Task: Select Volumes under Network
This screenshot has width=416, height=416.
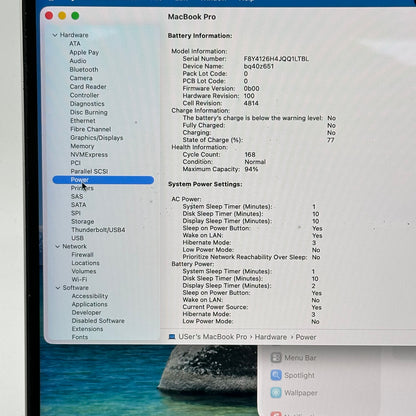Action: [84, 271]
